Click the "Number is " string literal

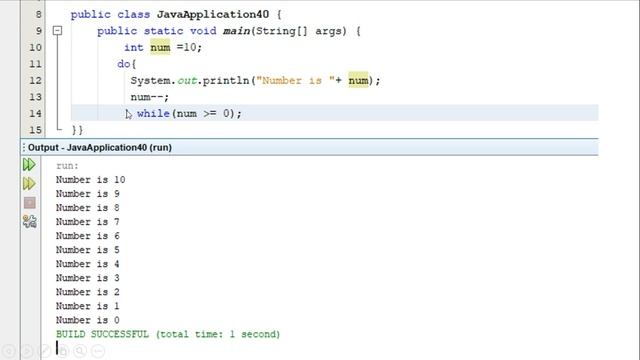pyautogui.click(x=295, y=80)
